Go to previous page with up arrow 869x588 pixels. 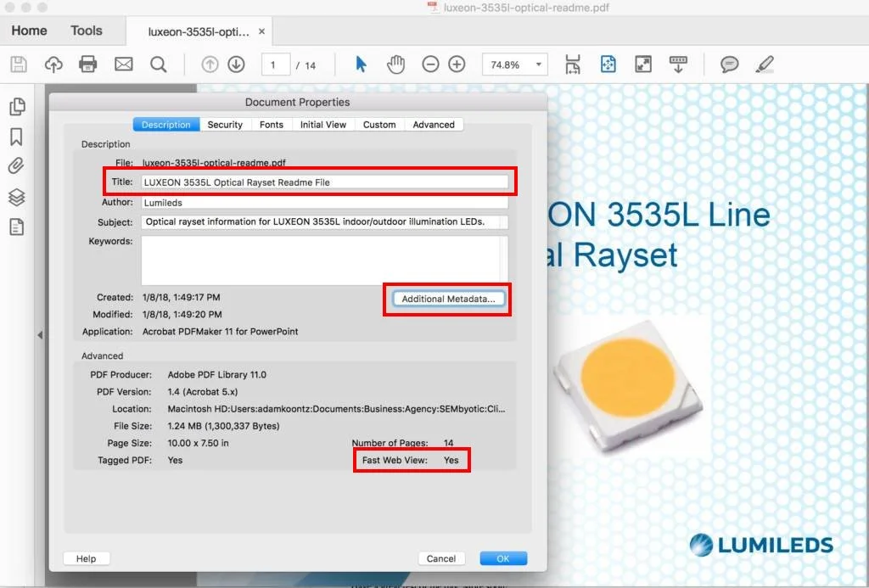[x=210, y=64]
